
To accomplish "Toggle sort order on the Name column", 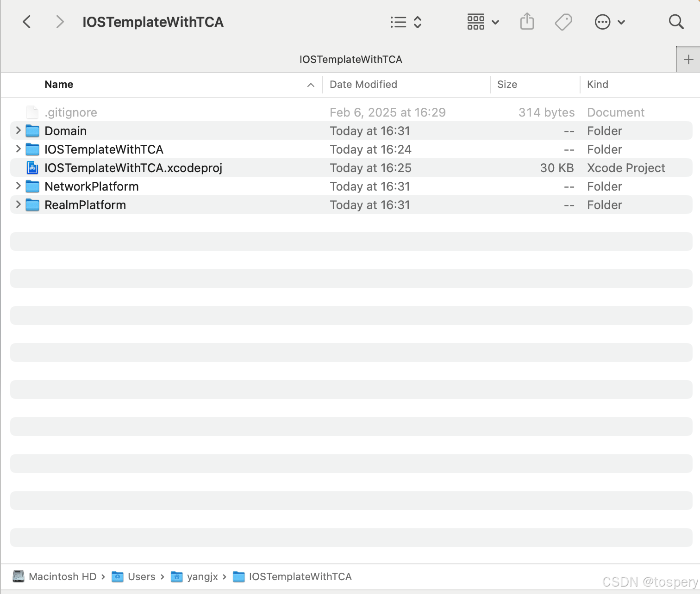I will (59, 84).
